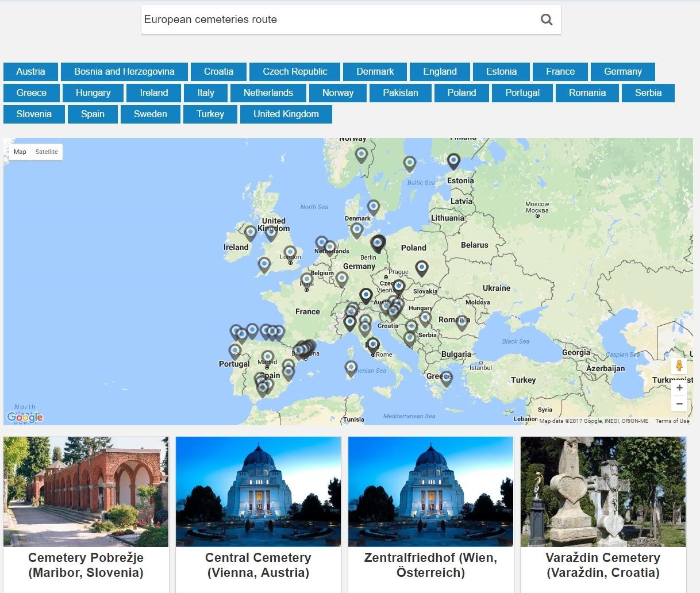Click the Street View pegman icon

click(x=679, y=365)
